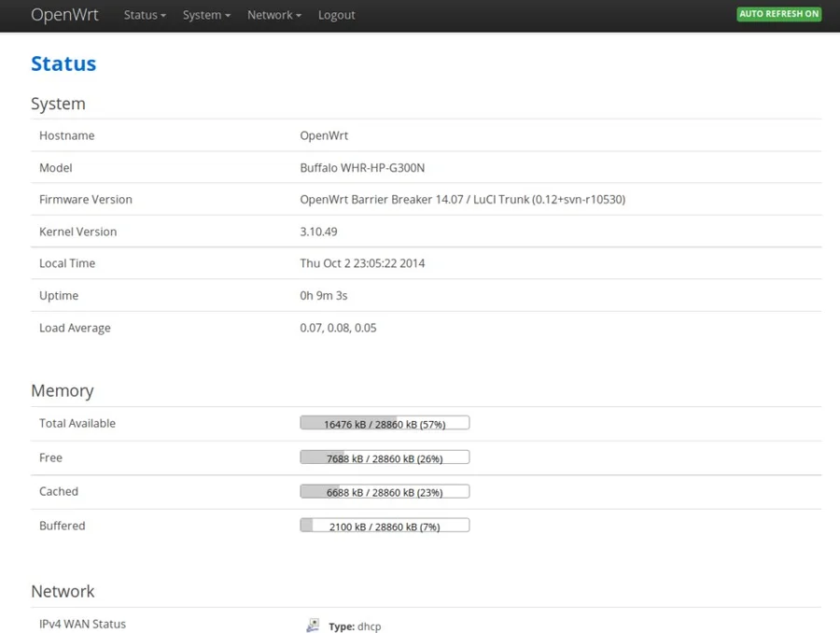Select the firmware version Barrier Breaker text
This screenshot has height=633, width=840.
pos(462,200)
